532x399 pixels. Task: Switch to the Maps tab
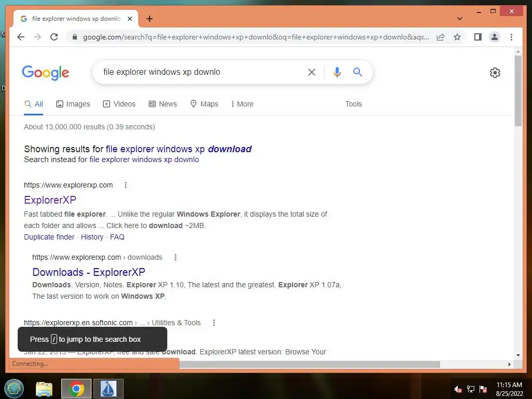[204, 104]
